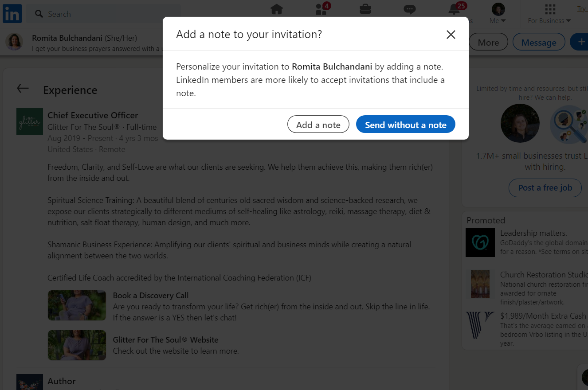Click Glitter For The Soul® Website title
The height and width of the screenshot is (390, 588).
(x=165, y=339)
